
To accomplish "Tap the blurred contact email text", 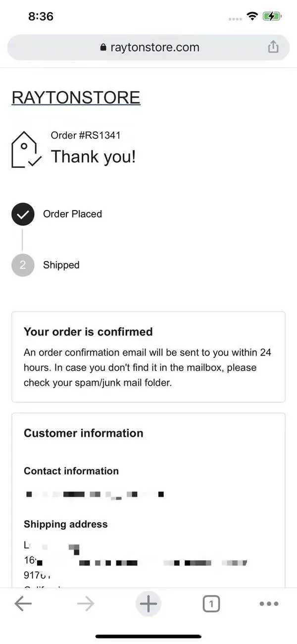I will coord(94,494).
